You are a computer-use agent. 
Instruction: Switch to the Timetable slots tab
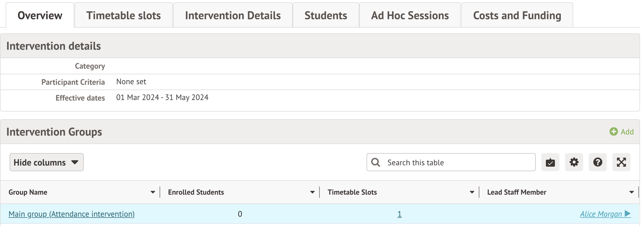coord(123,16)
